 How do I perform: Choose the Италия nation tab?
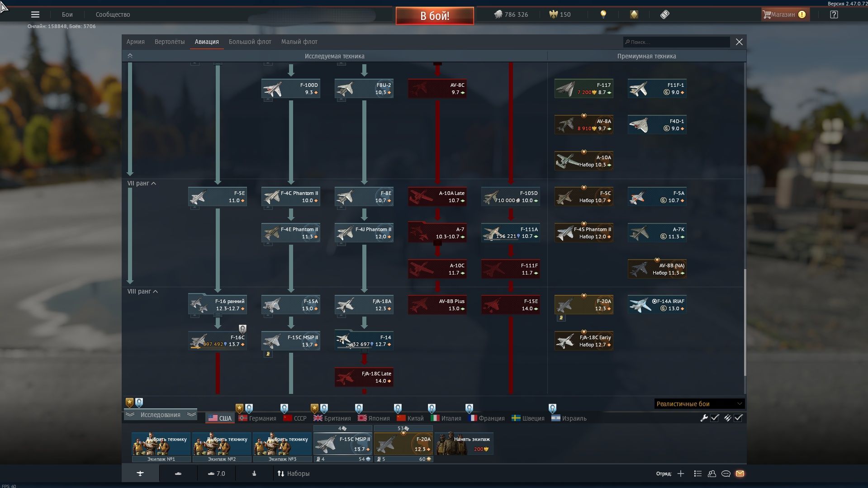(x=446, y=418)
